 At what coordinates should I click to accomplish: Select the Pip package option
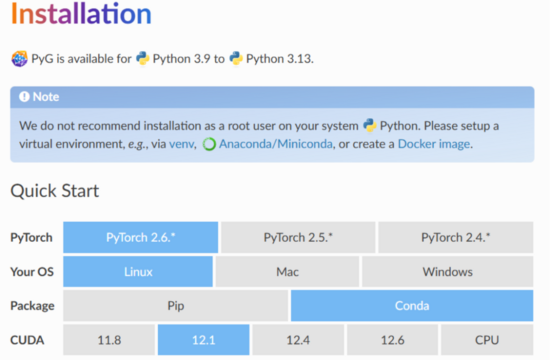pos(176,306)
